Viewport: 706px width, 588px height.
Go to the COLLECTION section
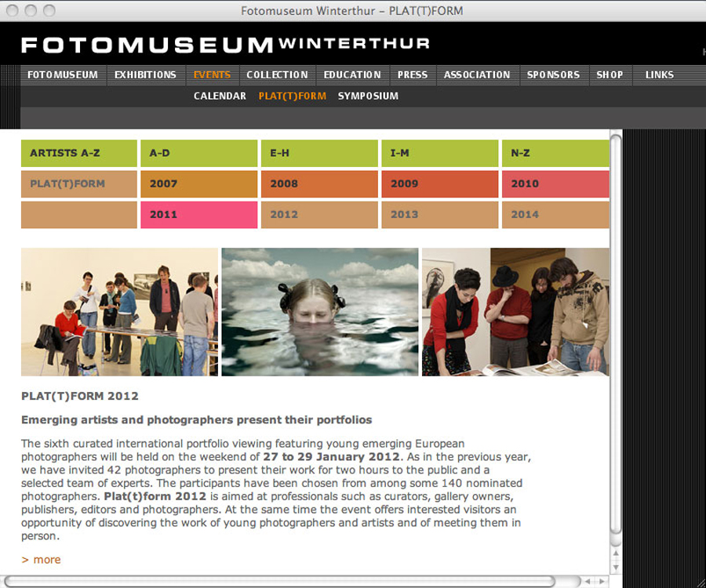coord(277,74)
